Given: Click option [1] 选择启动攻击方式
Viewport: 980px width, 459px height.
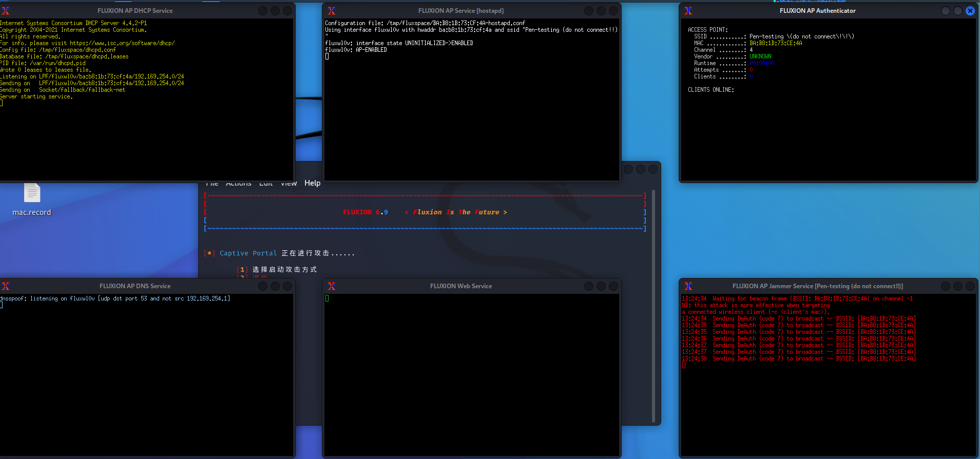Looking at the screenshot, I should pyautogui.click(x=277, y=270).
